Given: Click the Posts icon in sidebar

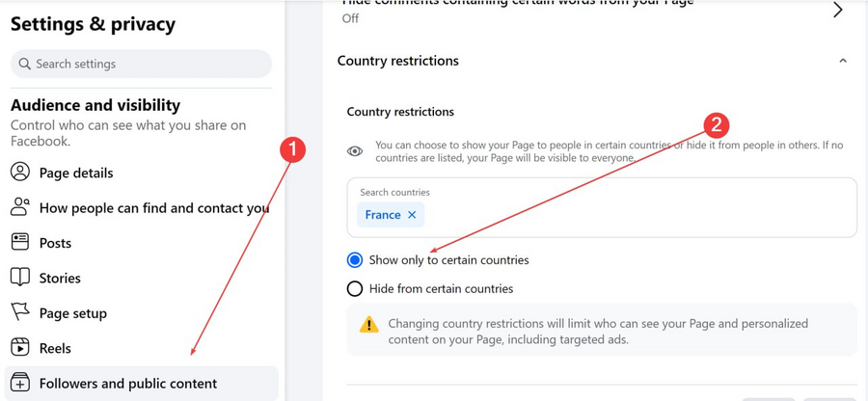Looking at the screenshot, I should tap(20, 242).
